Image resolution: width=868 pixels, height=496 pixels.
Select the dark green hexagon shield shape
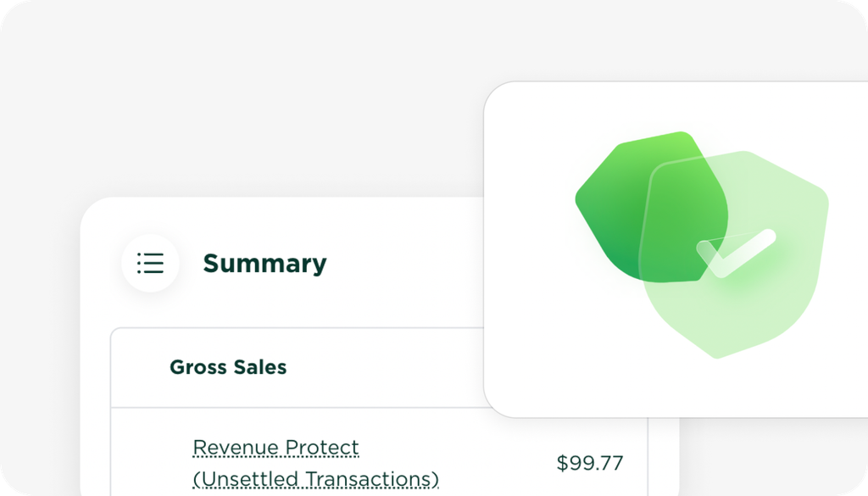(619, 212)
